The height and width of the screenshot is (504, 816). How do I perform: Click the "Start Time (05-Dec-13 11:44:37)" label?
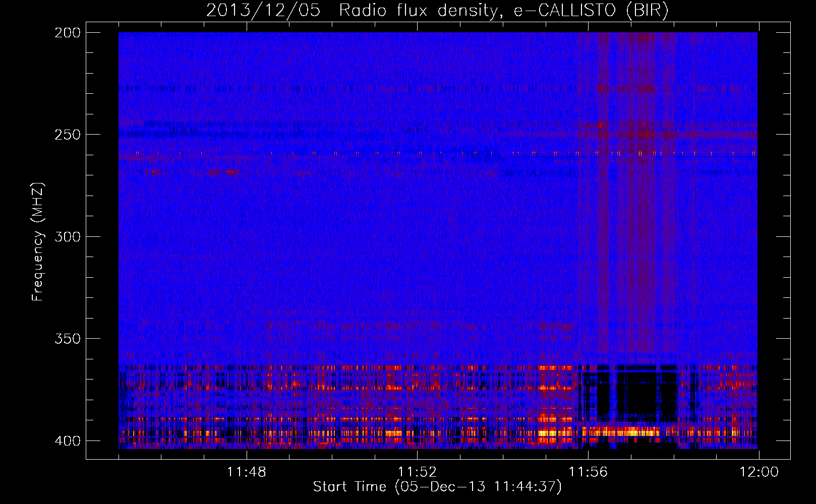[437, 487]
